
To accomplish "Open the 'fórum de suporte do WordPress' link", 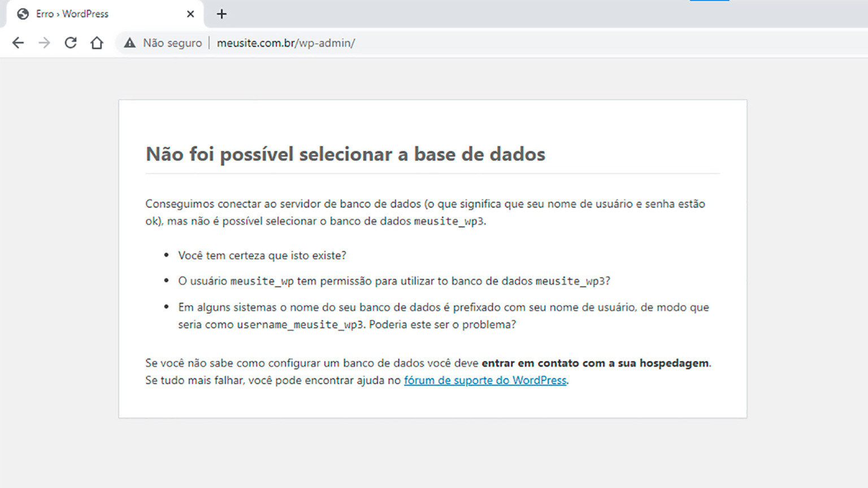I will click(x=485, y=380).
